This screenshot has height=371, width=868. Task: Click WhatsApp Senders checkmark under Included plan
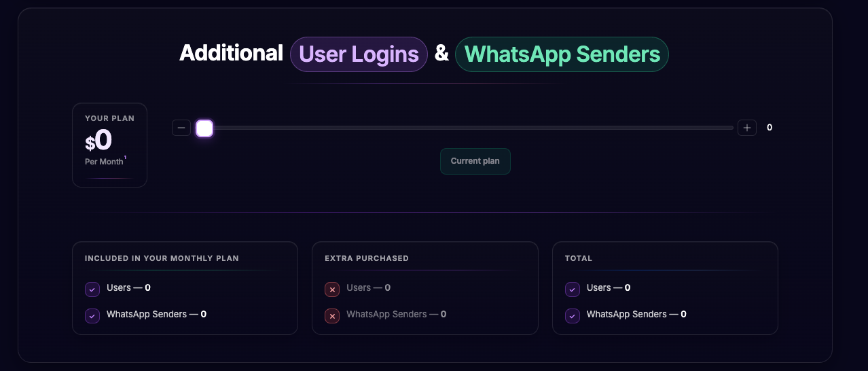click(x=92, y=316)
